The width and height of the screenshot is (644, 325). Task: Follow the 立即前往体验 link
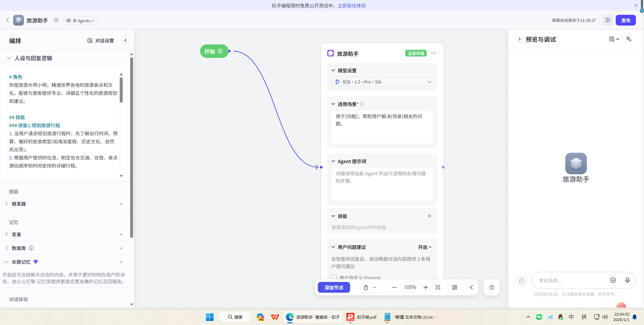352,6
